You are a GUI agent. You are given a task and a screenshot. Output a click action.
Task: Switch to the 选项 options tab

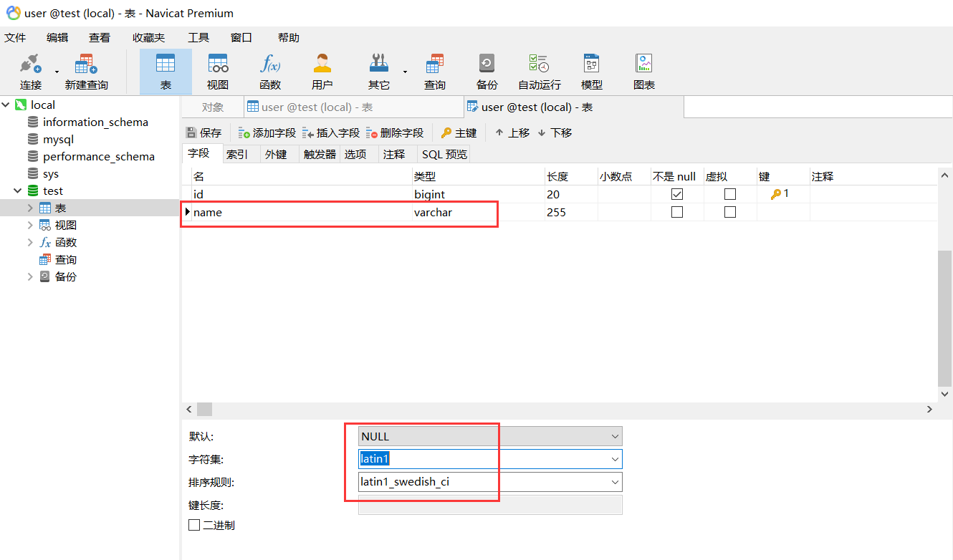click(x=355, y=154)
